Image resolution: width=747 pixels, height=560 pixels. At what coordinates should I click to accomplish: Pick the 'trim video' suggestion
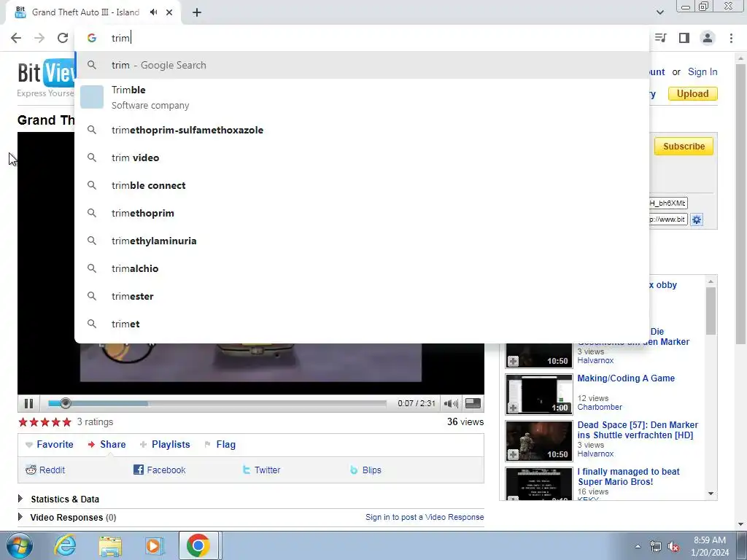point(362,157)
